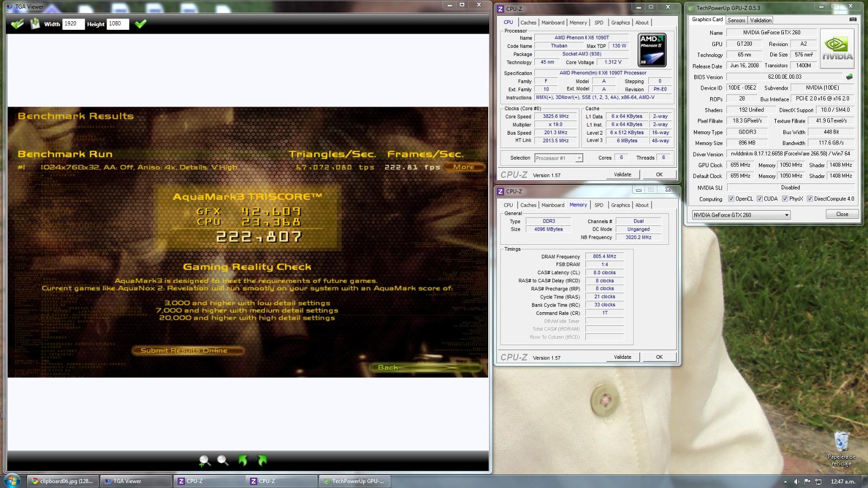Click the Close button in GPU-Z
The image size is (868, 488).
click(842, 214)
